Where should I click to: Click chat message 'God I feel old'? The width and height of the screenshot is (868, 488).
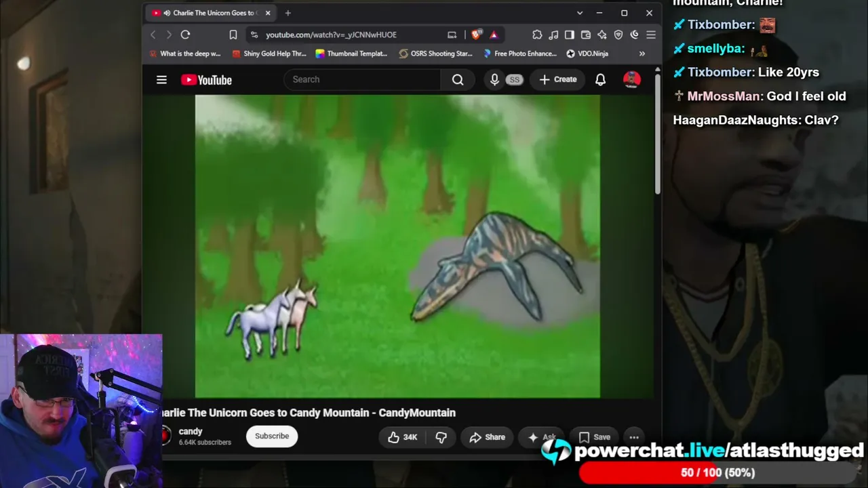tap(806, 96)
